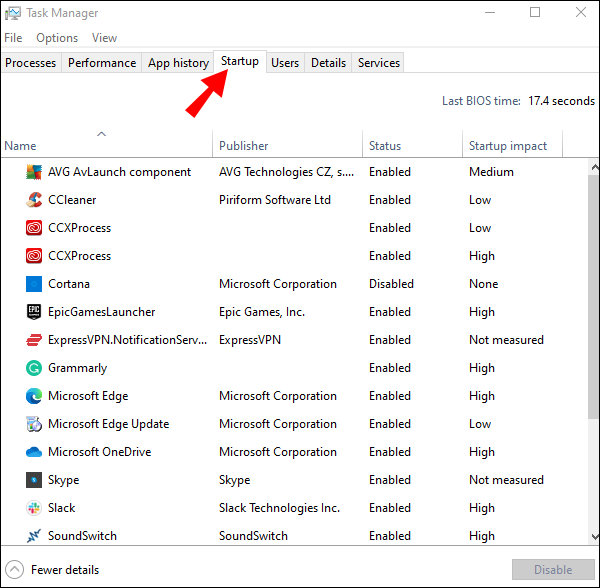The image size is (600, 588).
Task: Select the AVG AvLaunch component name
Action: (119, 172)
